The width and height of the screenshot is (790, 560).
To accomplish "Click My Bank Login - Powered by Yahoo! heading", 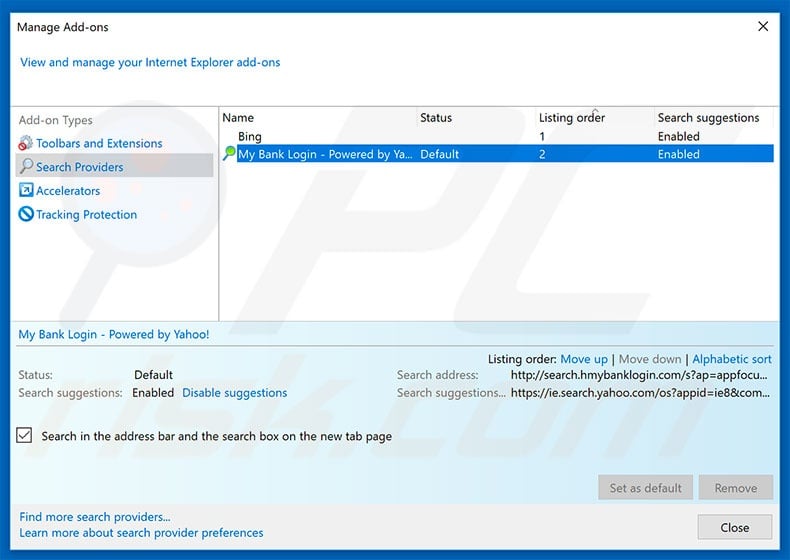I will pos(114,334).
